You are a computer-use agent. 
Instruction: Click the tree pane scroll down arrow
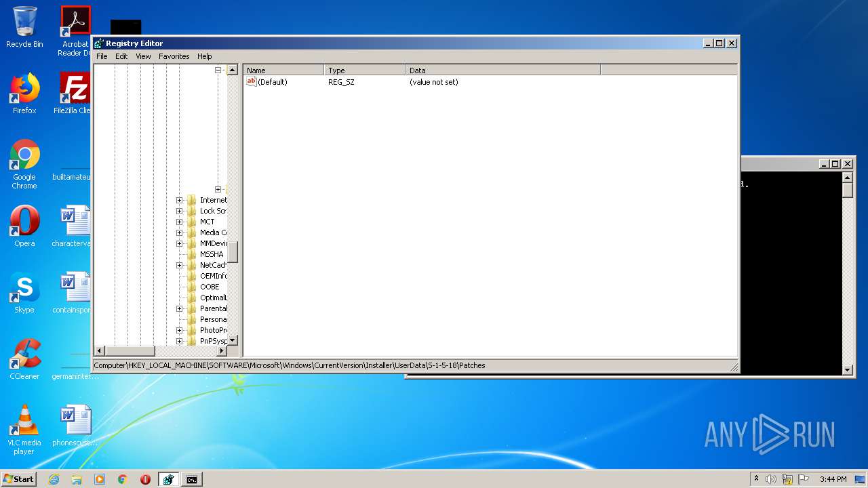pos(233,340)
